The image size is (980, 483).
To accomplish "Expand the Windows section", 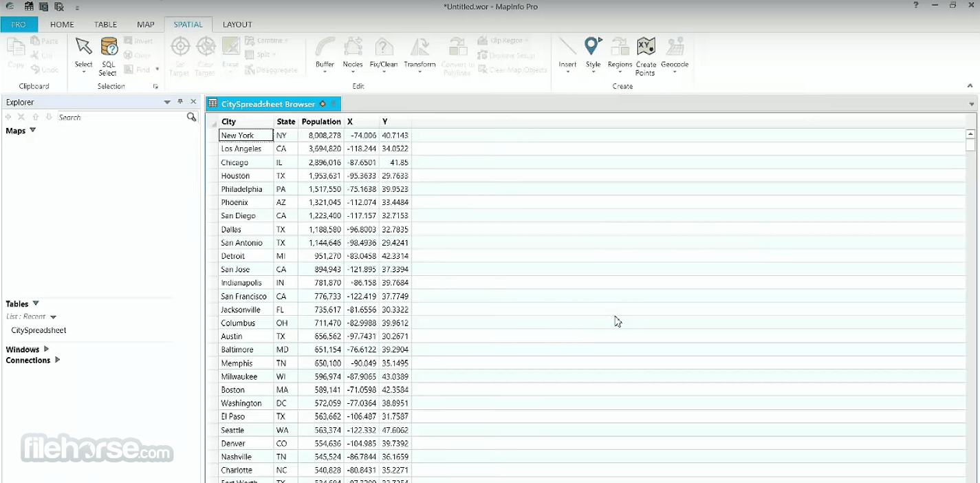I will click(46, 349).
